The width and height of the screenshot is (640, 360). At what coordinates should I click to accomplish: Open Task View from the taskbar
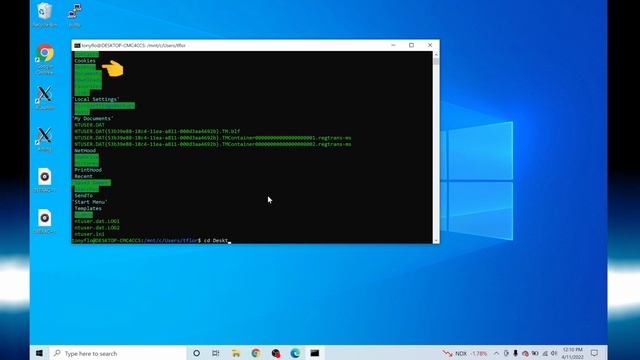point(216,353)
